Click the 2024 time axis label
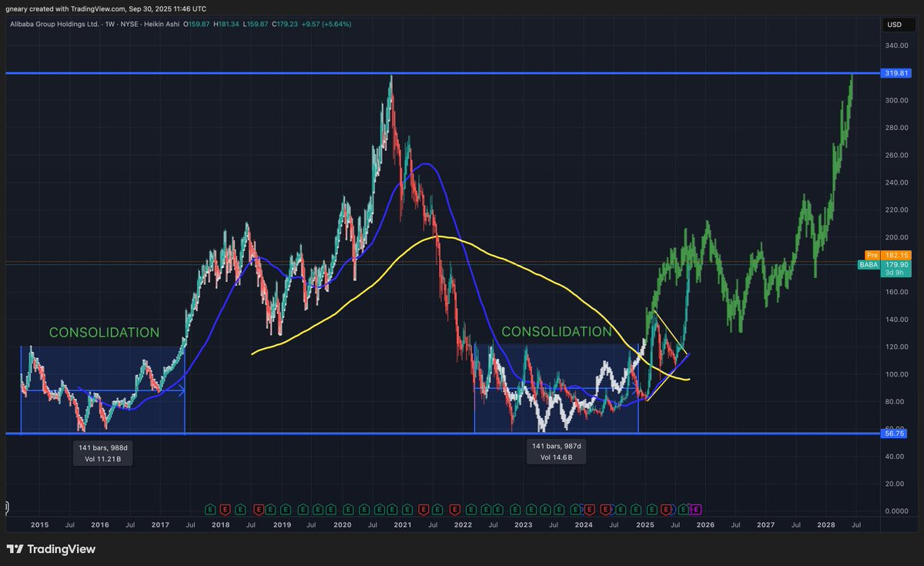Viewport: 924px width, 566px height. 584,524
